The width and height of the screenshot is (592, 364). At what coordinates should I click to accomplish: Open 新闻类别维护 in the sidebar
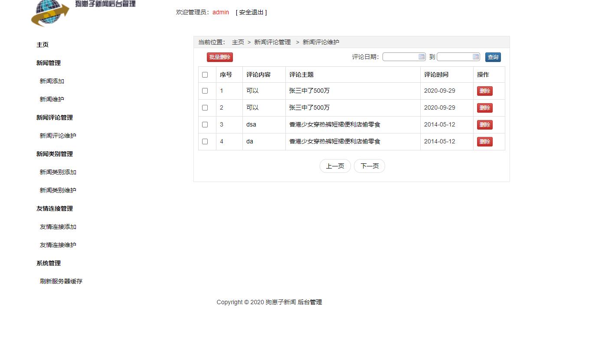[x=58, y=190]
